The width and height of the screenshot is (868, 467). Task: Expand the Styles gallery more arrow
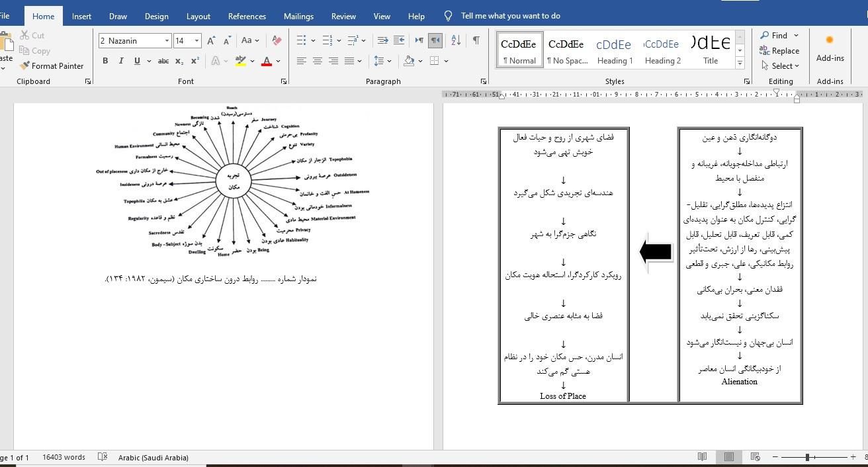740,64
